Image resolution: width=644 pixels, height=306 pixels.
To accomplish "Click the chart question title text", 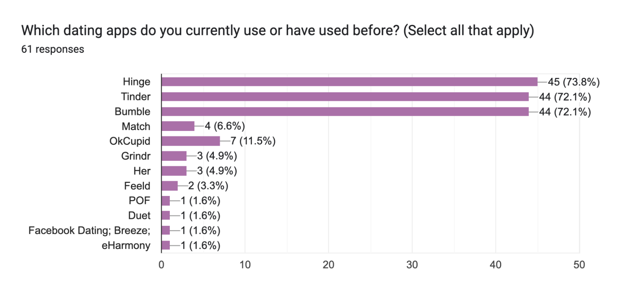I will coord(277,31).
